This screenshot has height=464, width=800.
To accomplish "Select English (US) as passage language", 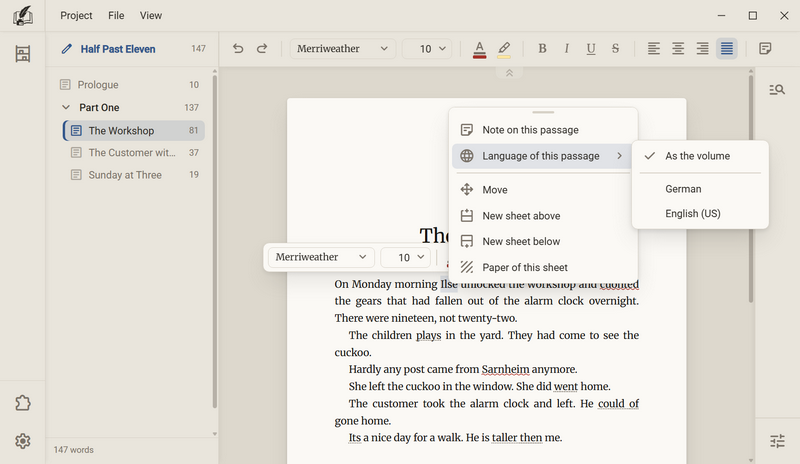I will coord(700,213).
